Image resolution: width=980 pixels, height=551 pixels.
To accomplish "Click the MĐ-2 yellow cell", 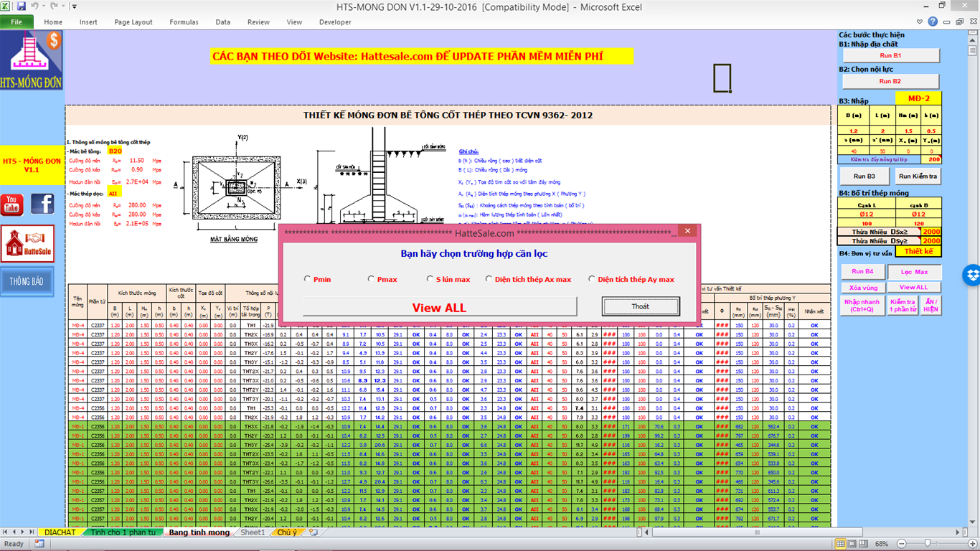I will coord(918,98).
